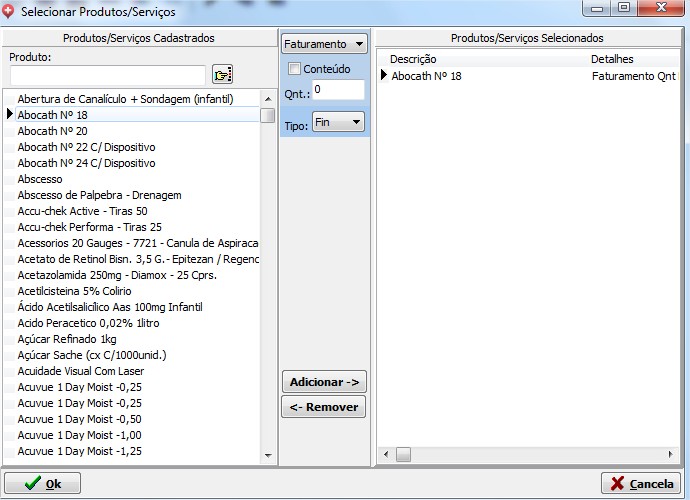Viewport: 690px width, 500px height.
Task: Click the product search folder icon
Action: (x=222, y=75)
